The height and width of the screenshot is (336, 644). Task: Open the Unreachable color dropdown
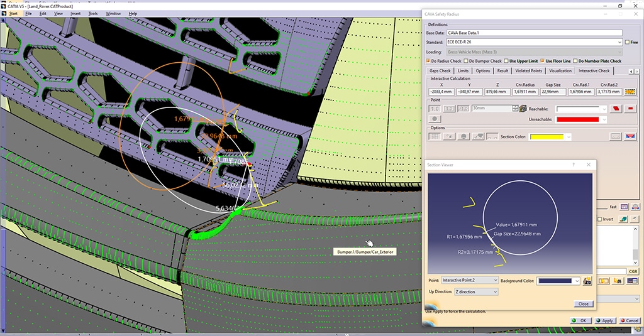pos(604,119)
